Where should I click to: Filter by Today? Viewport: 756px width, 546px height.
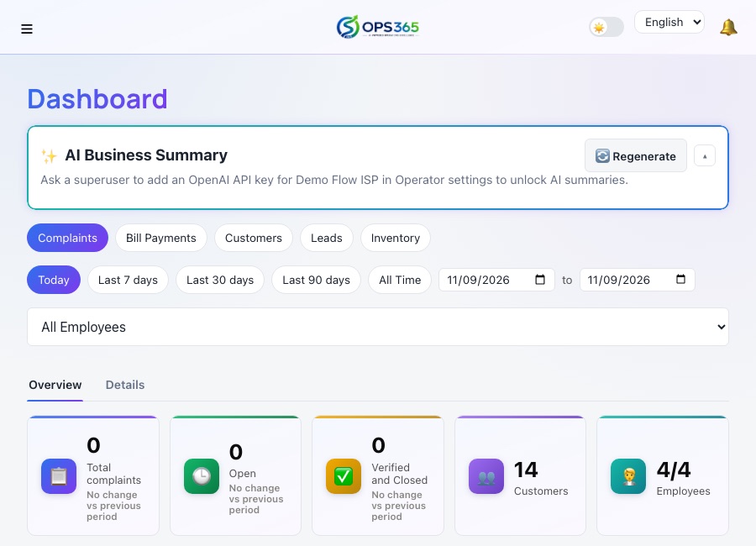point(54,280)
